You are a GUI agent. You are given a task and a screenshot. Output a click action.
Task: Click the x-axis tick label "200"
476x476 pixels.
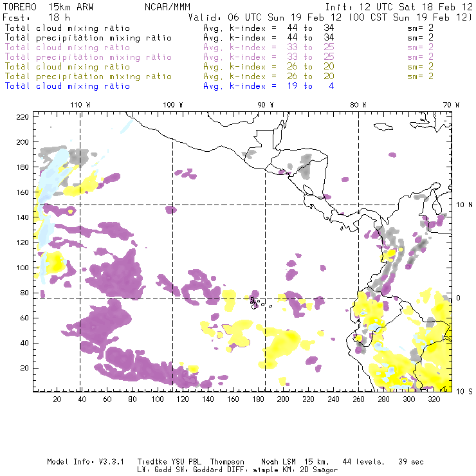click(x=283, y=399)
